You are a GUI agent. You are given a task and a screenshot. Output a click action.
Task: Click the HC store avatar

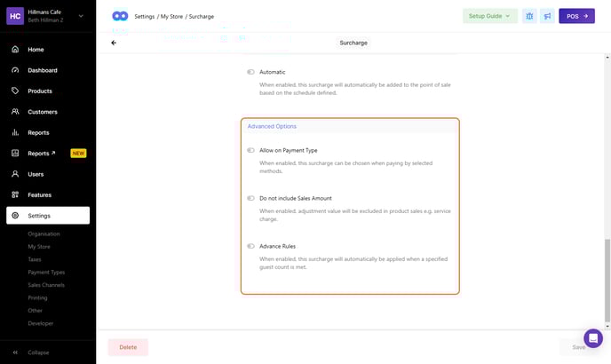click(x=15, y=16)
